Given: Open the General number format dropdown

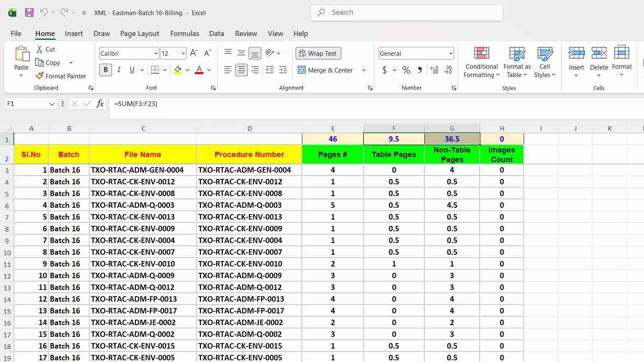Looking at the screenshot, I should [451, 53].
